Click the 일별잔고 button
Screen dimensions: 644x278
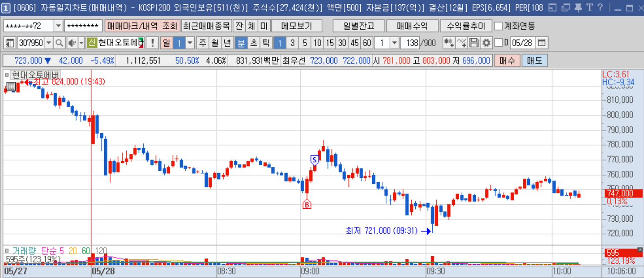[x=359, y=26]
